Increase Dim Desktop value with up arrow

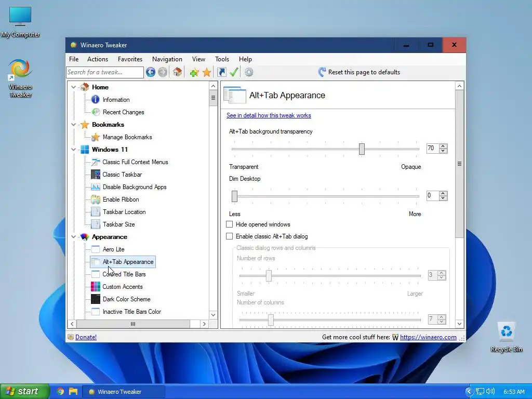coord(443,193)
